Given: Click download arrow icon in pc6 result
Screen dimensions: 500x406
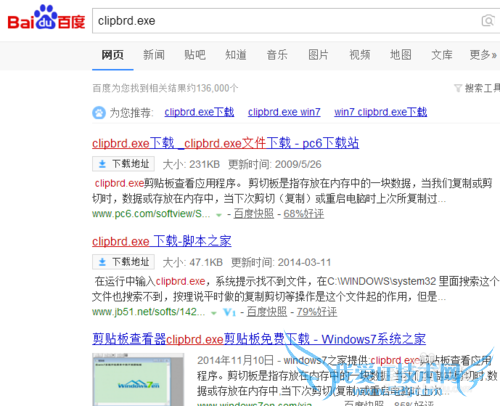Looking at the screenshot, I should (102, 164).
